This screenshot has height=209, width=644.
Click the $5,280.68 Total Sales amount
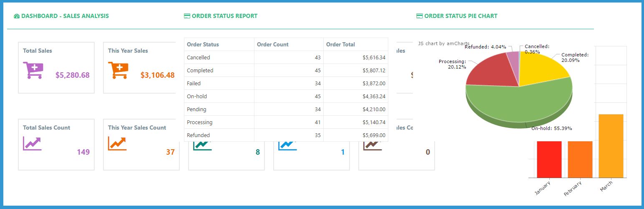coord(73,75)
